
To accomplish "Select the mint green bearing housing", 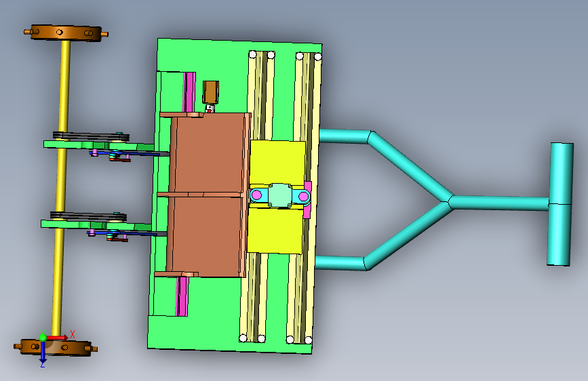I will 279,195.
